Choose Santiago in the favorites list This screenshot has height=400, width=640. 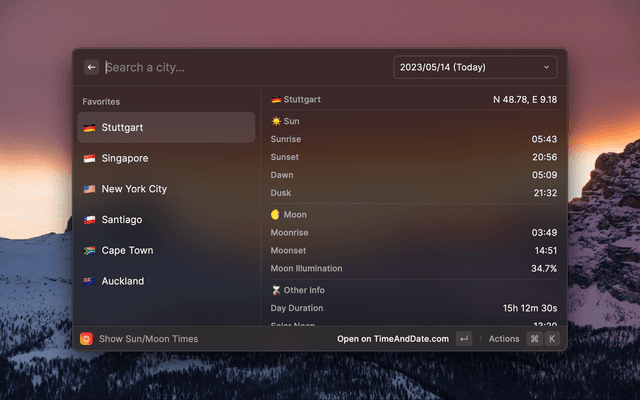pos(166,220)
